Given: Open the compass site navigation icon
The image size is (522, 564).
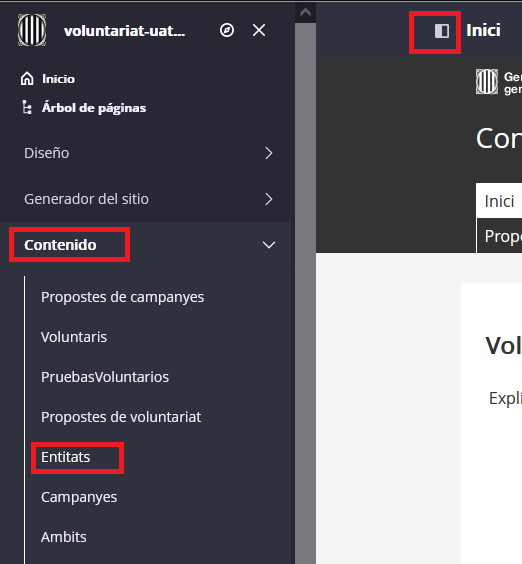Looking at the screenshot, I should coord(227,30).
